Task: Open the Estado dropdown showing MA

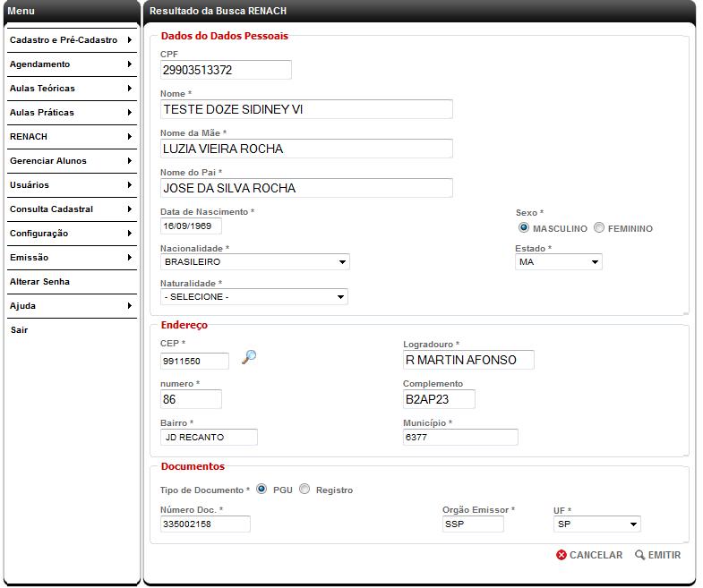Action: point(558,262)
